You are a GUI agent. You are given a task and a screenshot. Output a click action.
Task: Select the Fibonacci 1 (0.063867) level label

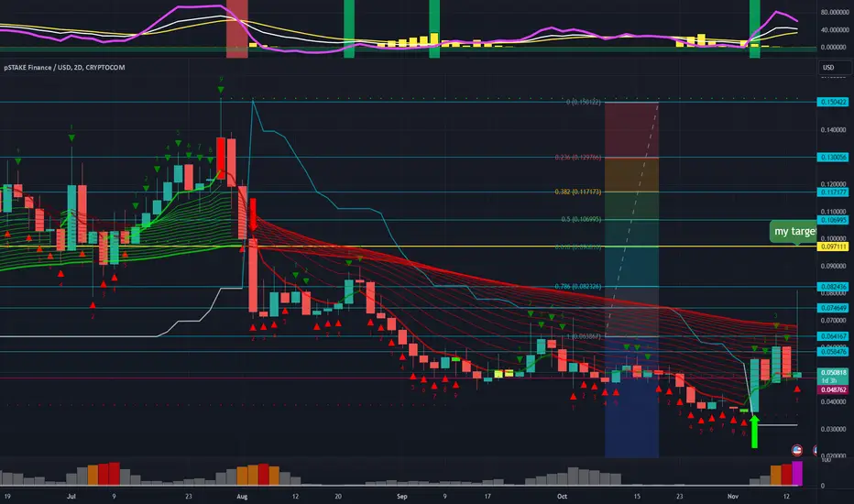584,336
